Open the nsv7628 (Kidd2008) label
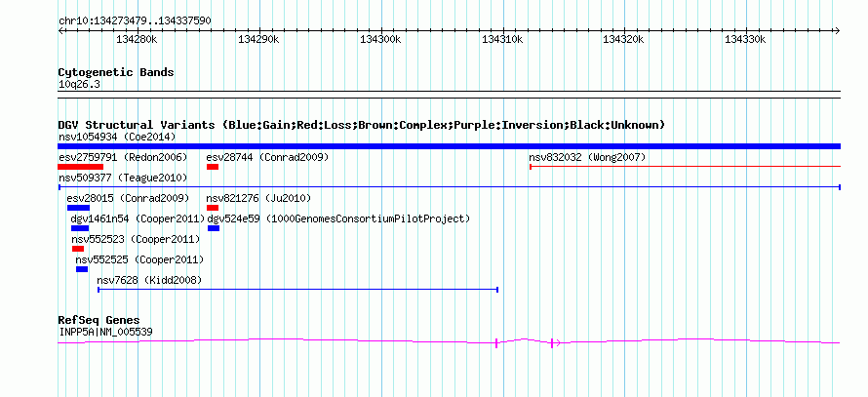The height and width of the screenshot is (397, 868). click(149, 280)
